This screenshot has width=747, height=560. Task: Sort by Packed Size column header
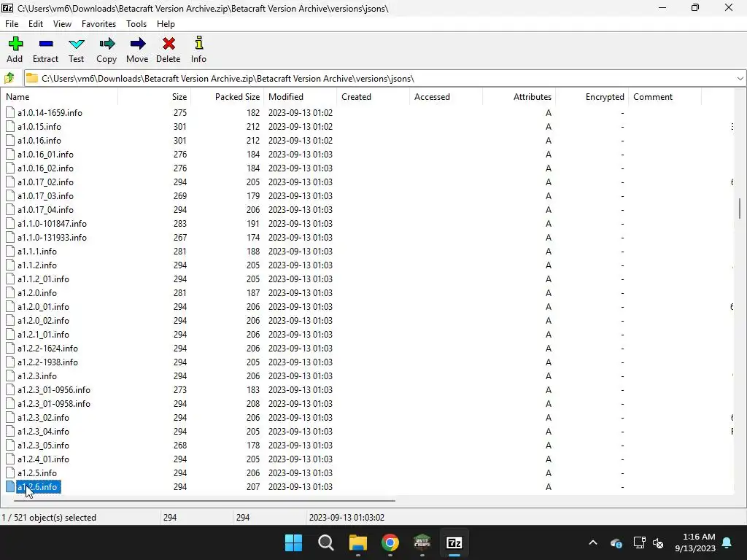(228, 97)
